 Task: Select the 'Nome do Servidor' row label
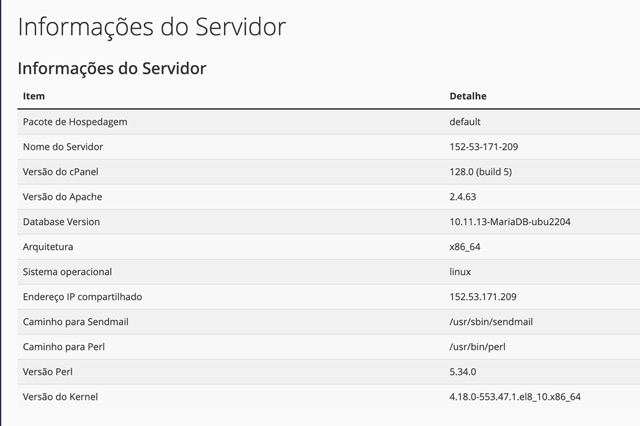click(63, 147)
